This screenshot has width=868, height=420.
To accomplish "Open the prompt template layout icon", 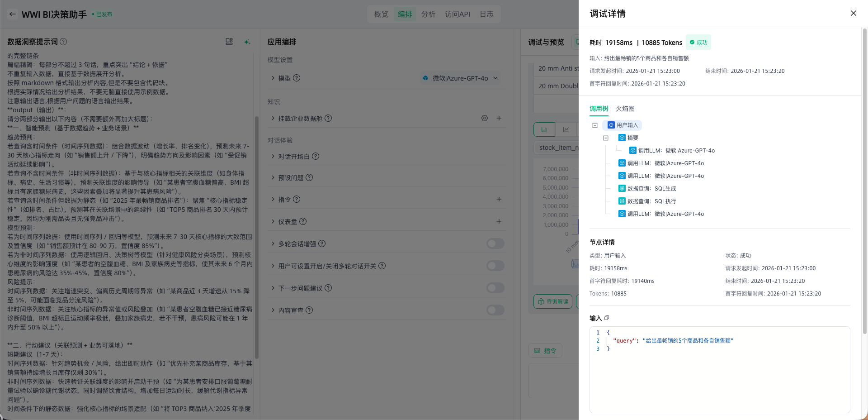I will tap(229, 42).
